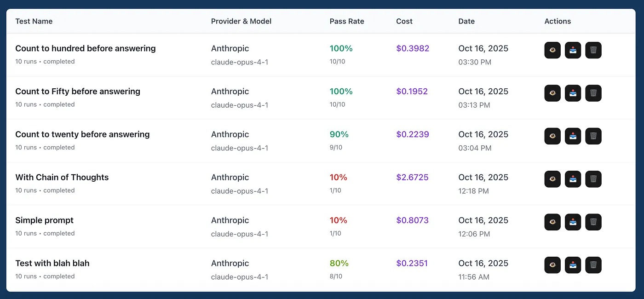644x299 pixels.
Task: Open the Count to twenty before answering test
Action: (82, 134)
